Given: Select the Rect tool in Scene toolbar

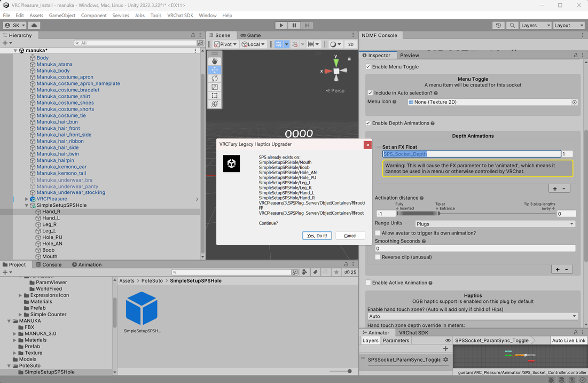Looking at the screenshot, I should click(x=215, y=96).
